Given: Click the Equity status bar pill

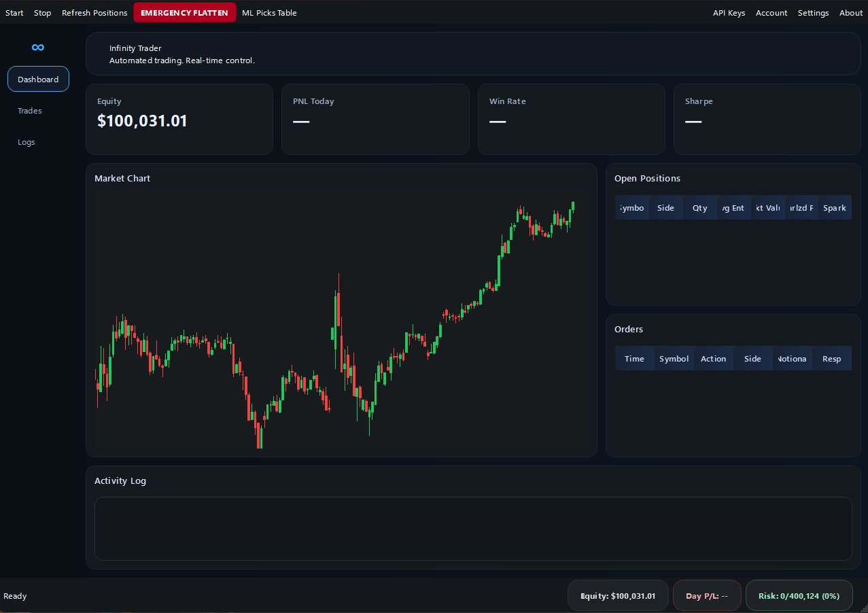Looking at the screenshot, I should 617,596.
